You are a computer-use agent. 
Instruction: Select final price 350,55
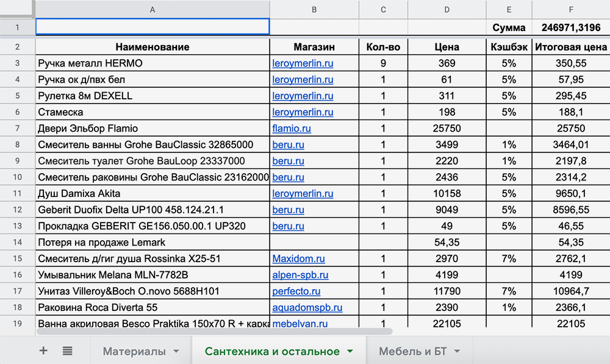coord(571,63)
